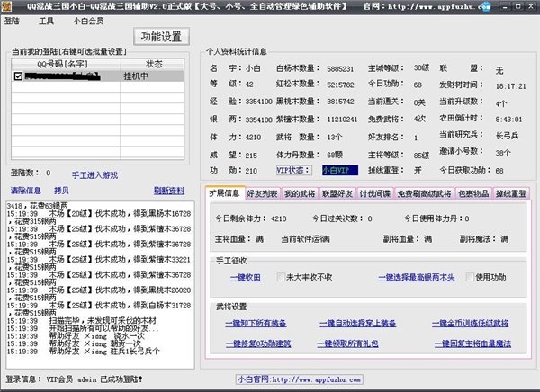
Task: Click the 主城等级 value 30级
Action: pyautogui.click(x=421, y=67)
